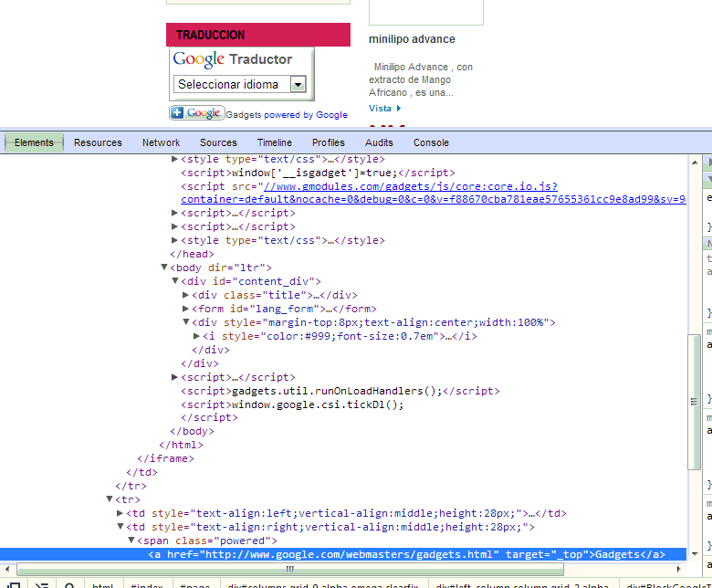
Task: Expand the second collapsed script node above style
Action: [174, 226]
